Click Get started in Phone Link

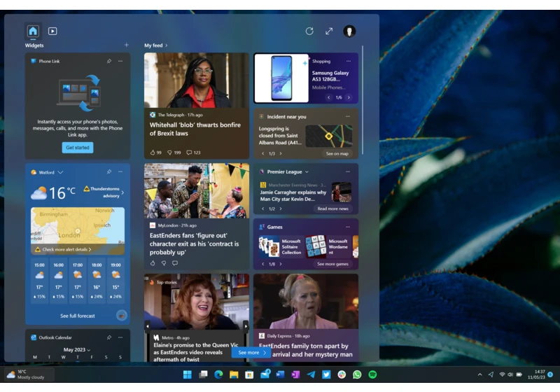[78, 148]
